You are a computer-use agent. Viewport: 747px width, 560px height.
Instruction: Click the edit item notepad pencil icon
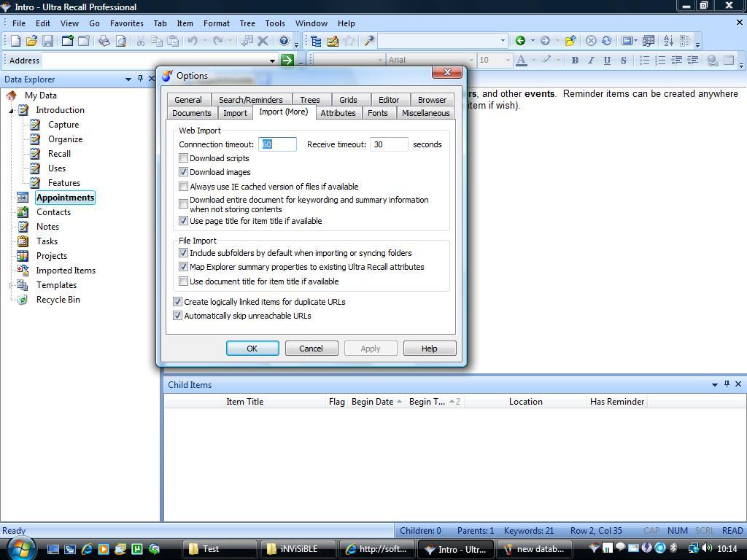point(333,41)
